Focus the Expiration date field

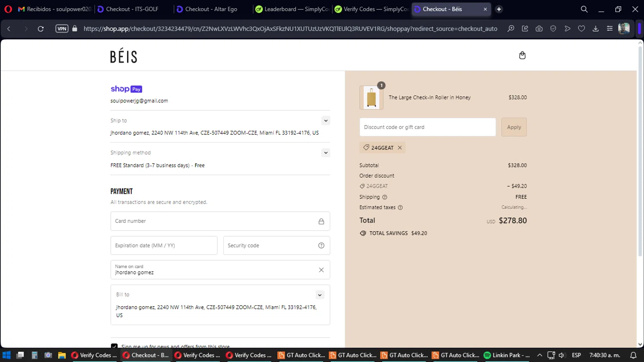[164, 246]
